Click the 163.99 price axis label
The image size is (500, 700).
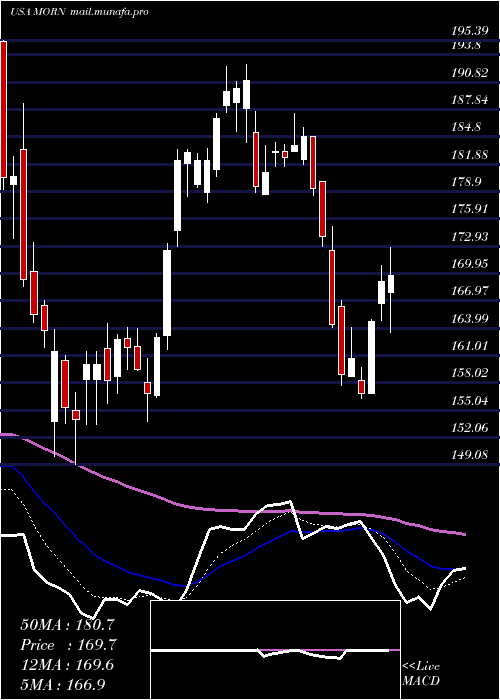pos(469,319)
